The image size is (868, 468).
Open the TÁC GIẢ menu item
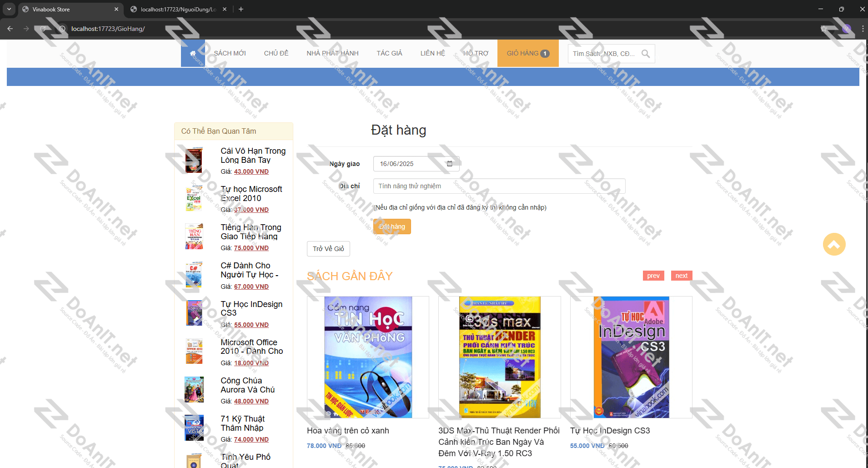[x=389, y=53]
